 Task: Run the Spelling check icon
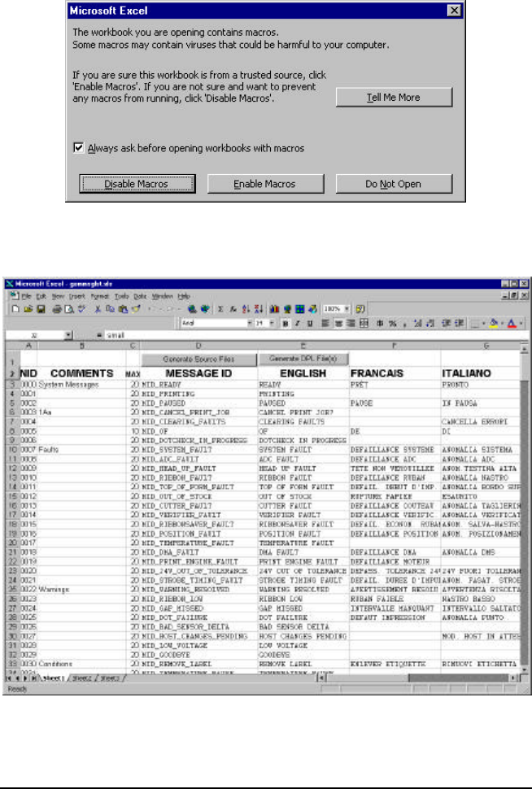[x=81, y=309]
